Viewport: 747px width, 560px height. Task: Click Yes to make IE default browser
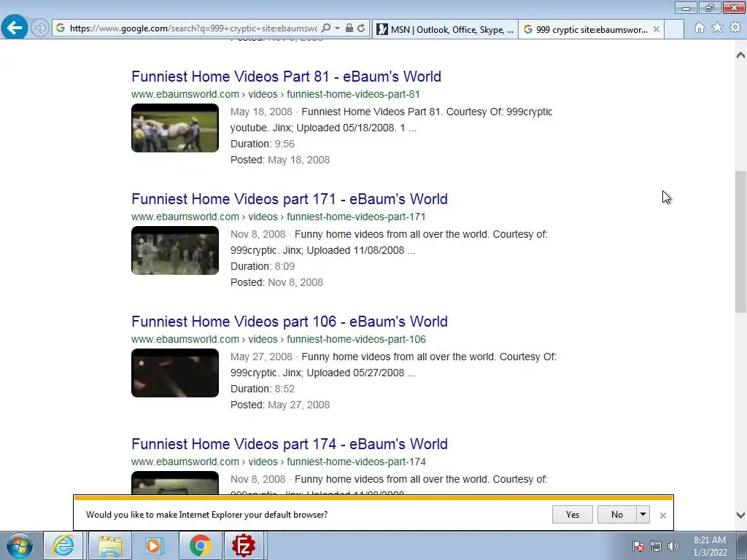pyautogui.click(x=572, y=514)
